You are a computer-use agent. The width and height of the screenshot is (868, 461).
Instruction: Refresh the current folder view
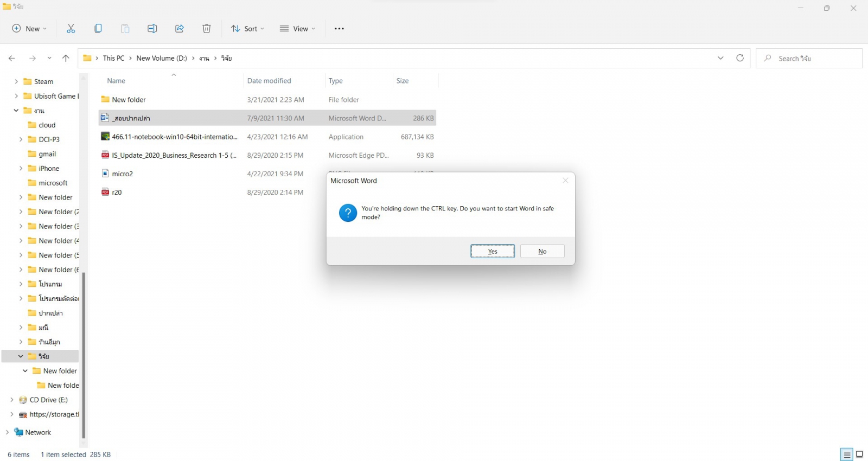740,58
